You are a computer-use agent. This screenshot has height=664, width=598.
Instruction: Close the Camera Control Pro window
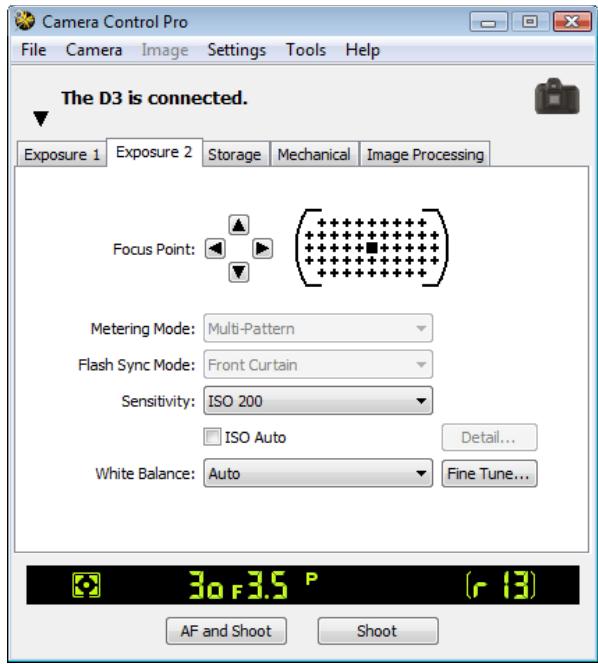pos(572,21)
